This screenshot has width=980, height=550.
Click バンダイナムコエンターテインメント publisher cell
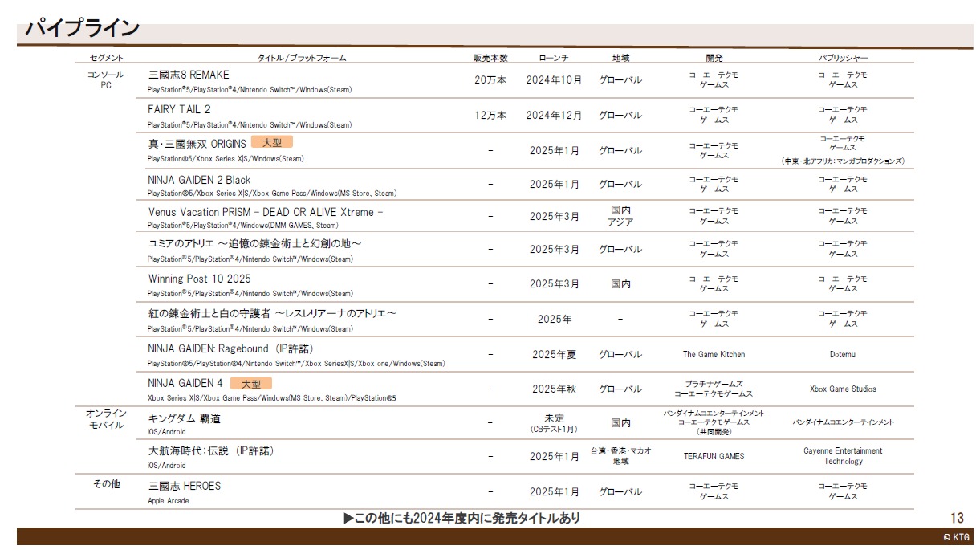point(843,422)
